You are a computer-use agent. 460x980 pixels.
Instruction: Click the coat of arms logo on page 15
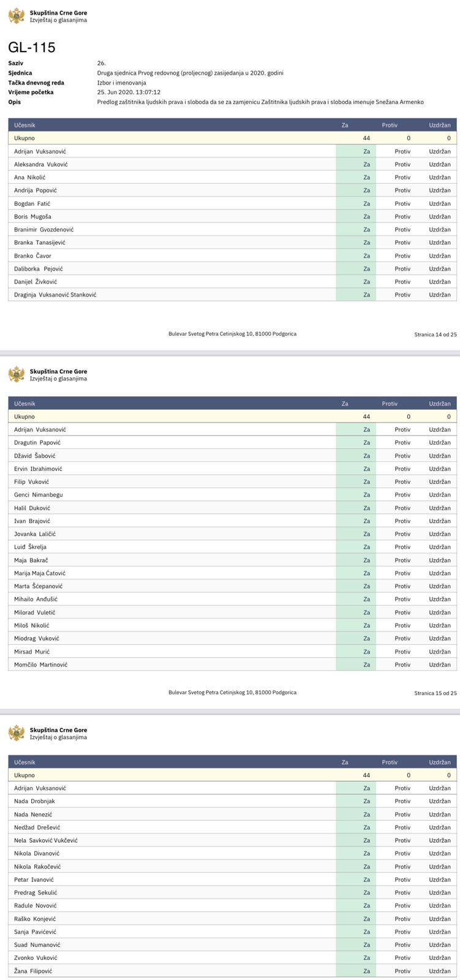pos(17,374)
